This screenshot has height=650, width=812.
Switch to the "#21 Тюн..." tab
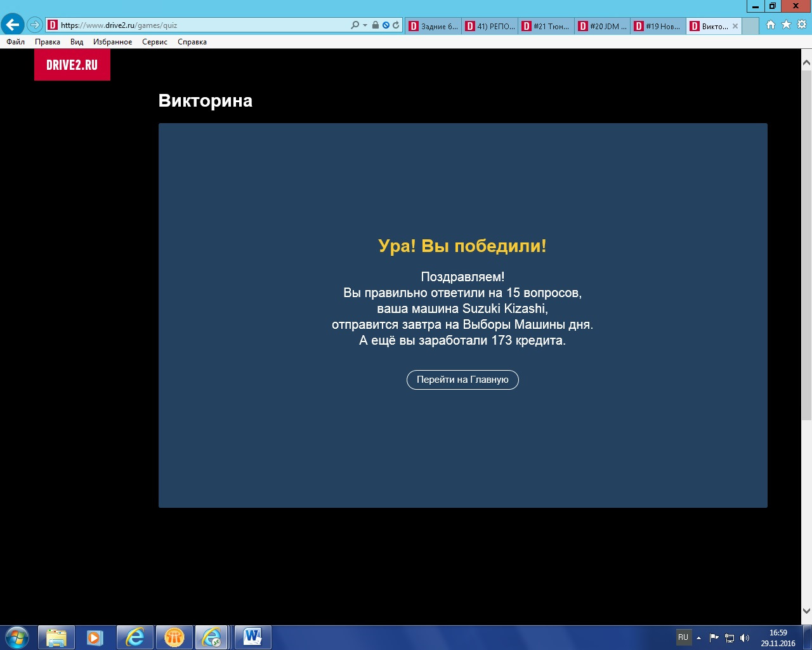546,26
